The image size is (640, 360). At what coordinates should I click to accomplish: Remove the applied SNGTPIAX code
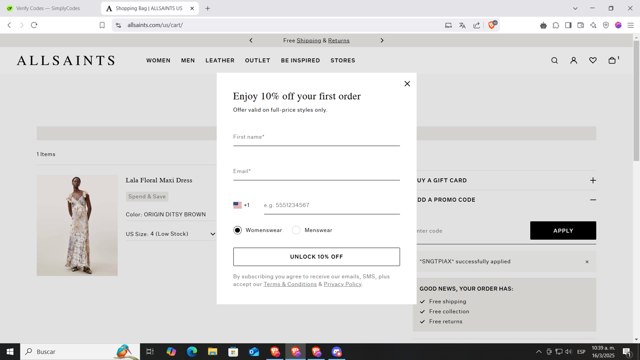[587, 262]
